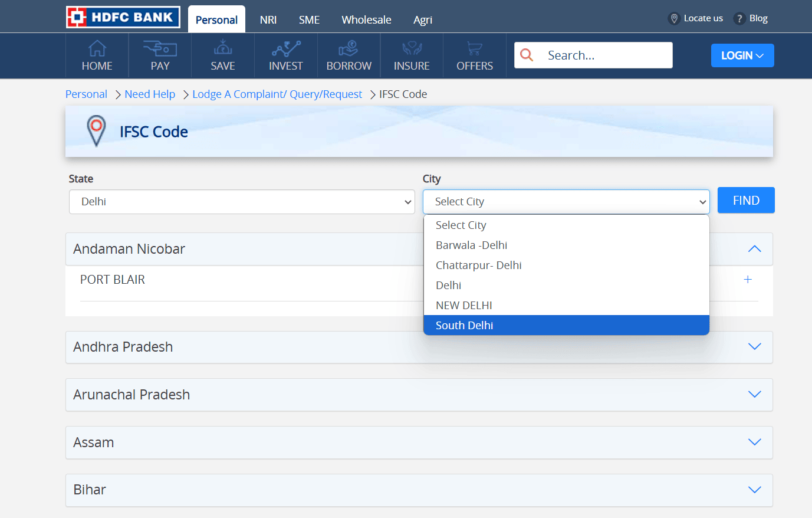This screenshot has width=812, height=518.
Task: Open the OFFERS cart icon
Action: pos(474,48)
